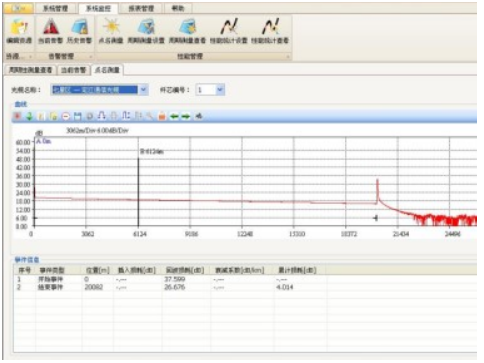Expand the 光缆名称 cable name dropdown
484x363 pixels.
tap(143, 90)
